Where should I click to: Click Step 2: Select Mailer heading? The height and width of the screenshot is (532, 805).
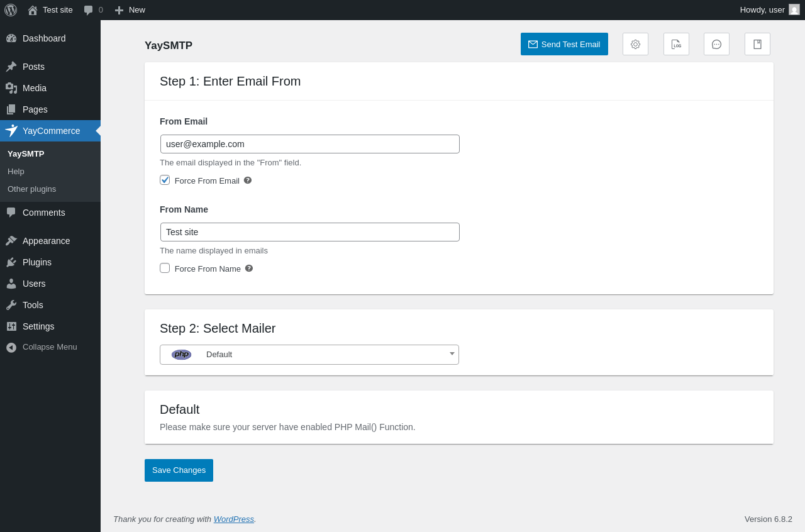pyautogui.click(x=218, y=328)
